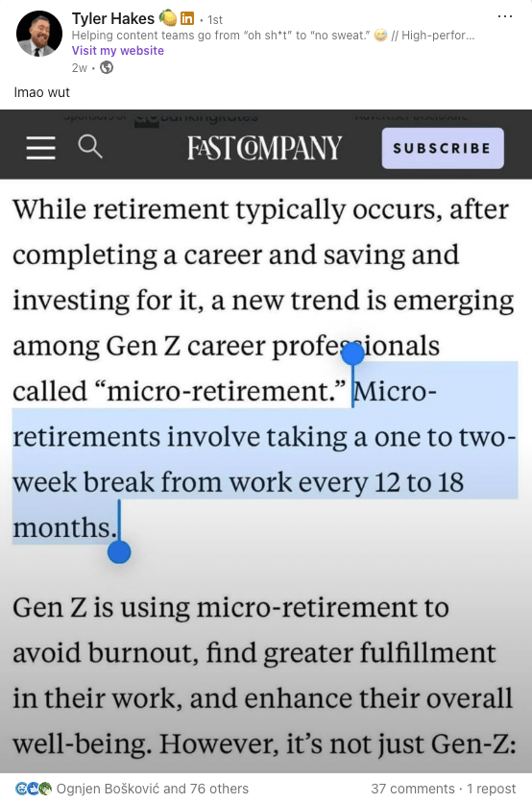Image resolution: width=532 pixels, height=803 pixels.
Task: Open the embedded article screenshot image
Action: [x=266, y=442]
